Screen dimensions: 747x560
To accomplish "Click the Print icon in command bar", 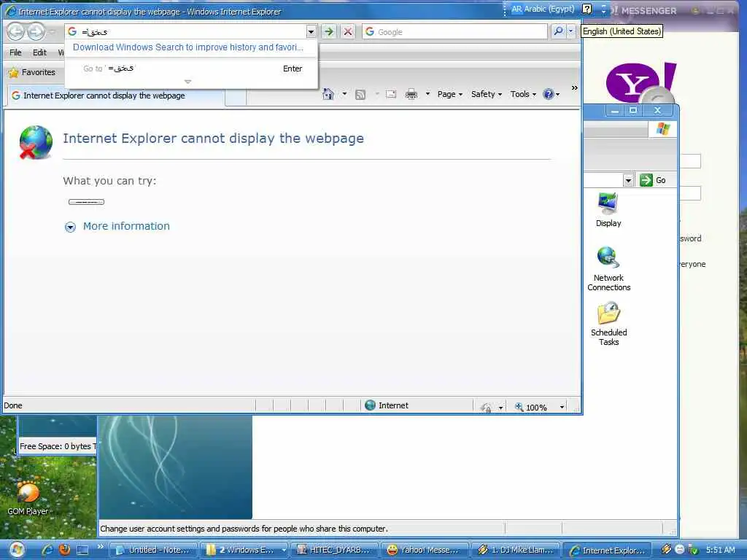I will 411,94.
